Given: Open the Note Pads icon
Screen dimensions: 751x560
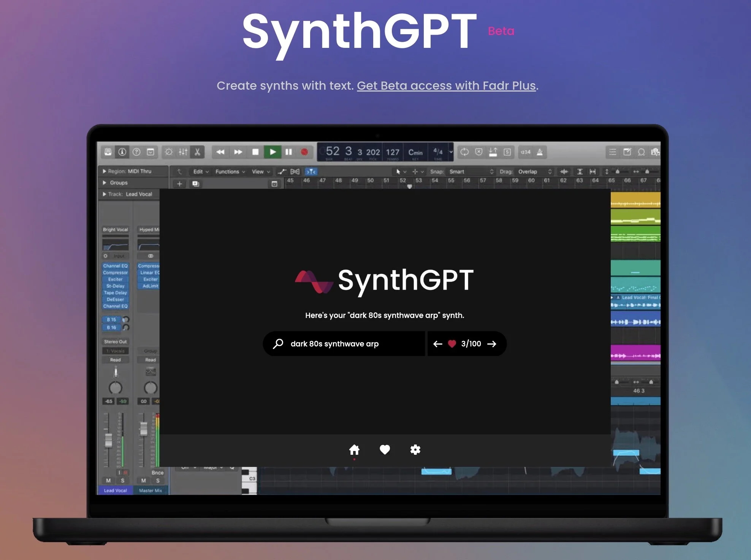Looking at the screenshot, I should pyautogui.click(x=627, y=152).
